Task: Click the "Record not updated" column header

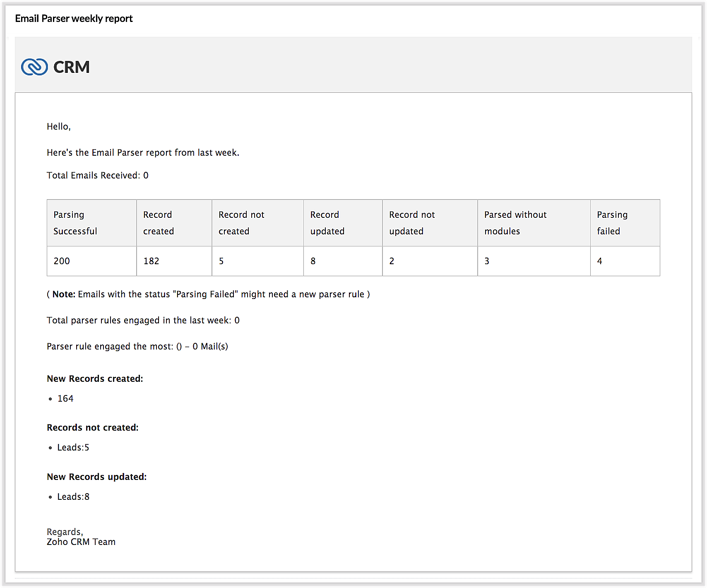Action: pos(411,223)
